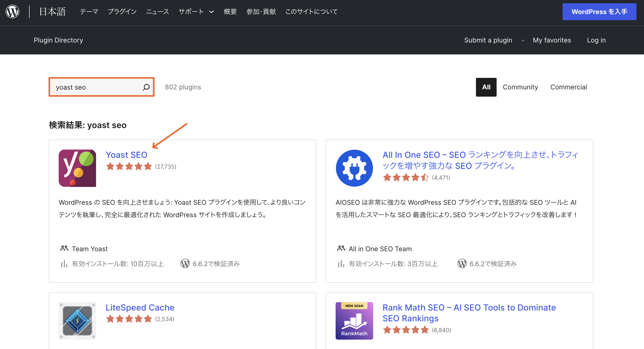The image size is (644, 349).
Task: Open the テーマ menu item
Action: (89, 11)
